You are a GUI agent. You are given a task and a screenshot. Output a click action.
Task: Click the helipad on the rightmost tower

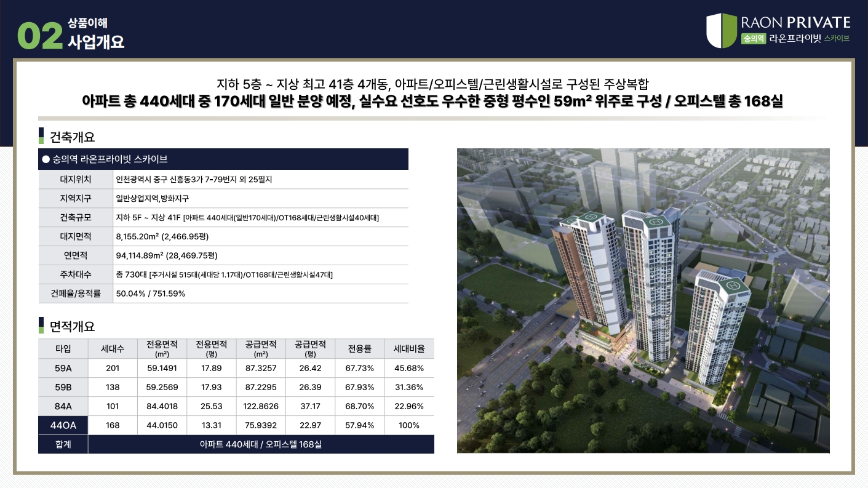pyautogui.click(x=733, y=285)
